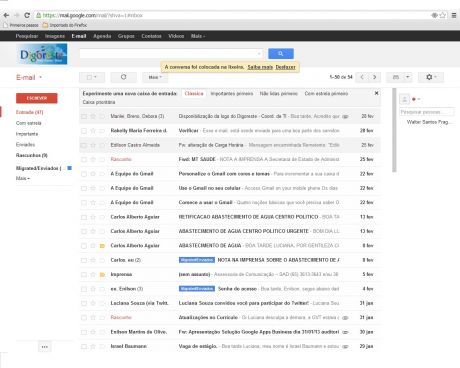Open the chat status dropdown with red dot
The image size is (460, 368).
[x=416, y=99]
